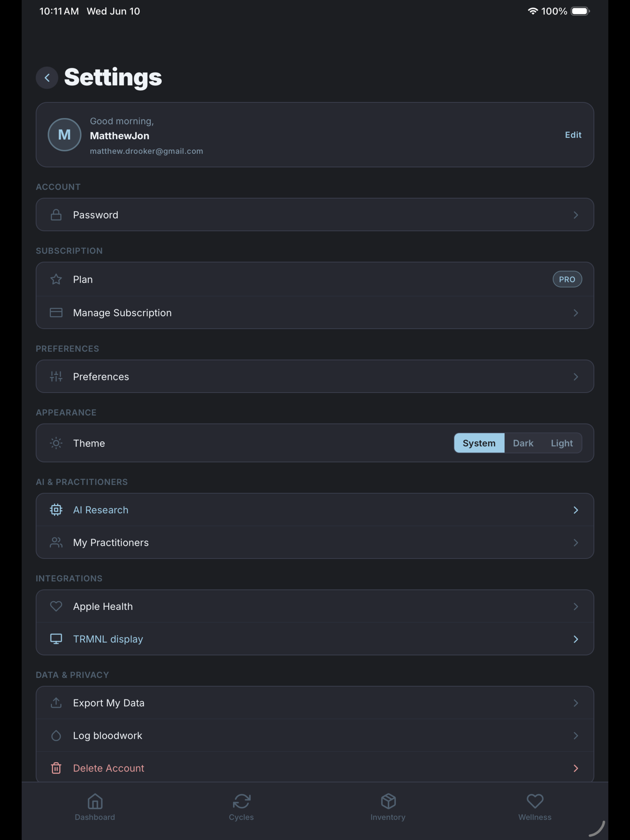This screenshot has width=630, height=840.
Task: Expand Preferences row chevron
Action: (x=576, y=376)
